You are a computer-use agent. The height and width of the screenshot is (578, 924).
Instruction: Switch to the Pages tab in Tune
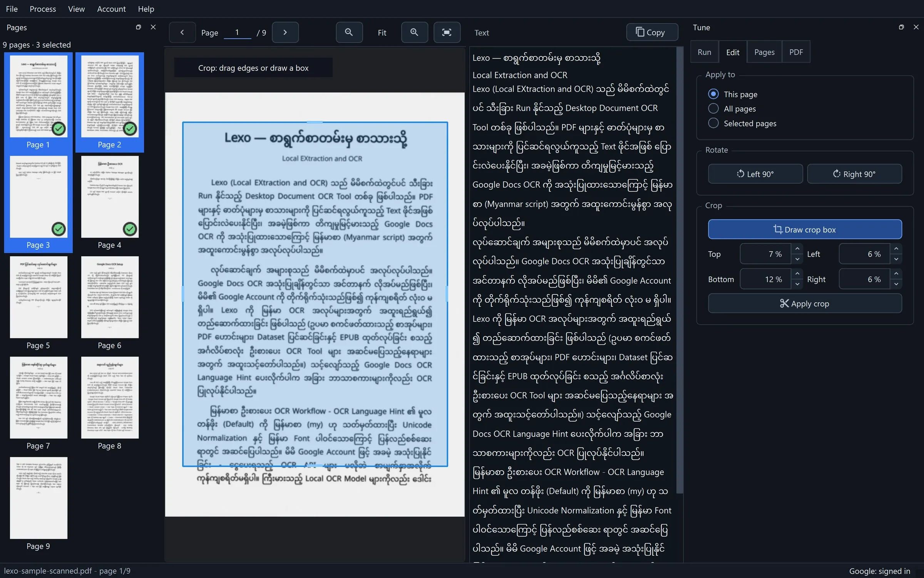[764, 52]
